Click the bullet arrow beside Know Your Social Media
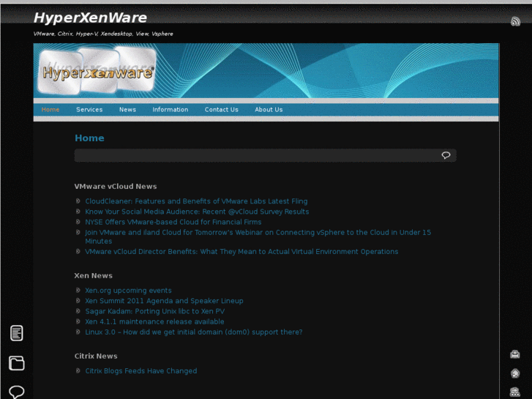Viewport: 532px width, 399px height. click(78, 212)
